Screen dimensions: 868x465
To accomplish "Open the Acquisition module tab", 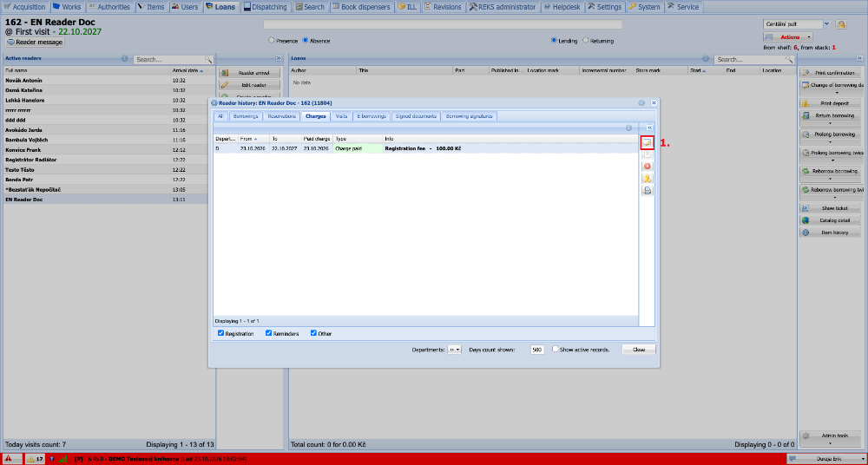I will [x=25, y=7].
